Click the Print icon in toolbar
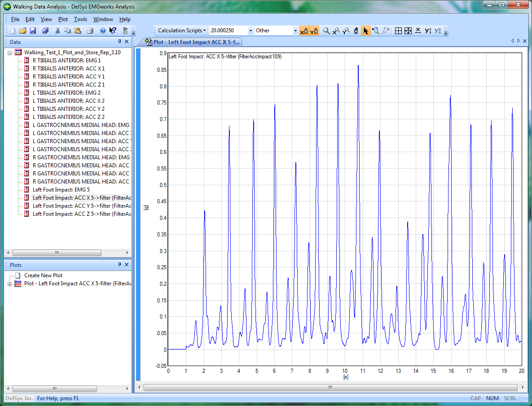Screen dimensions: 532x406 (90, 31)
